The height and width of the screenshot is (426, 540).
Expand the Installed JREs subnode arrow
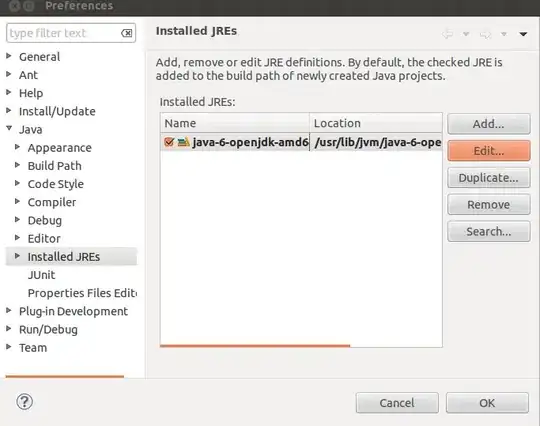pyautogui.click(x=17, y=256)
